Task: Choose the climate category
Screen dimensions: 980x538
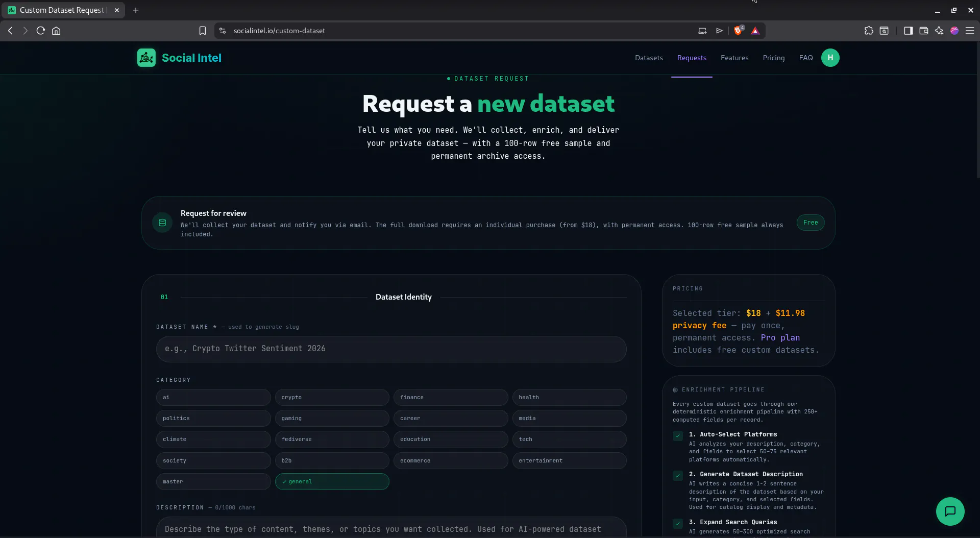Action: click(x=213, y=439)
